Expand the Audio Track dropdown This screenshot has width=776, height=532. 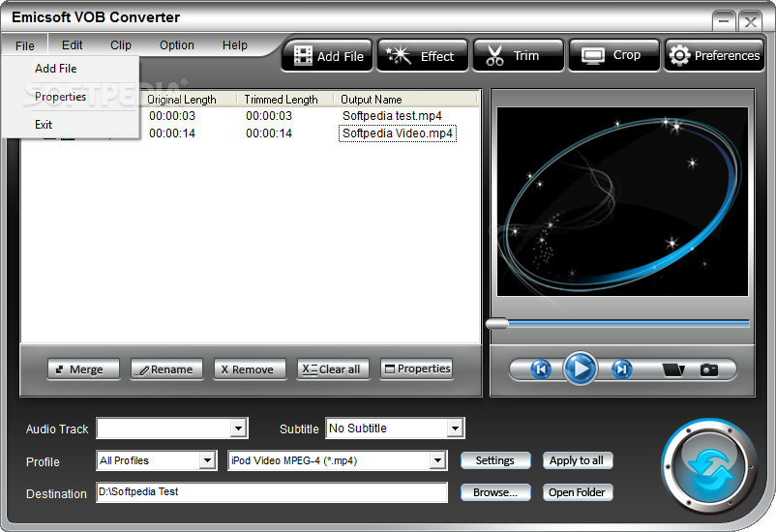tap(239, 429)
